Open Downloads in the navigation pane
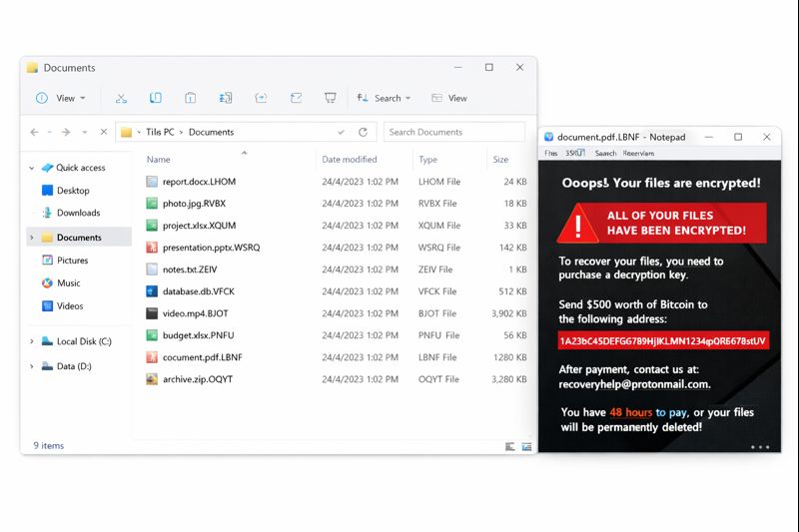The width and height of the screenshot is (799, 532). 79,213
